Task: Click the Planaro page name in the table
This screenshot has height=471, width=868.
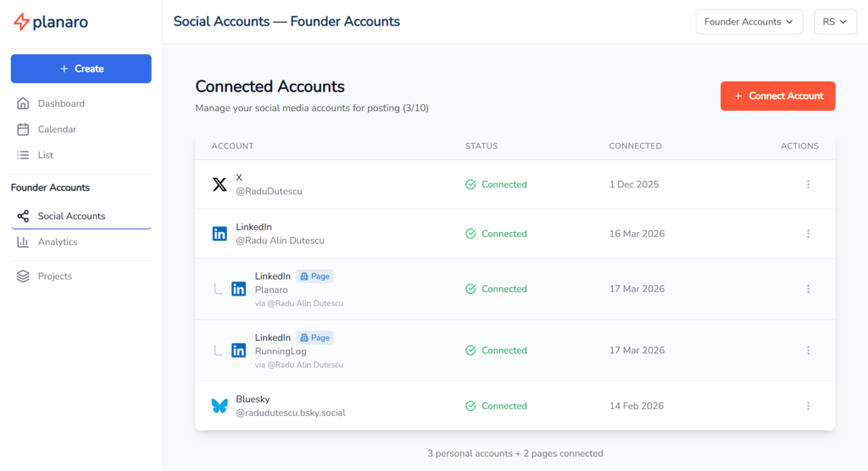Action: pyautogui.click(x=271, y=290)
